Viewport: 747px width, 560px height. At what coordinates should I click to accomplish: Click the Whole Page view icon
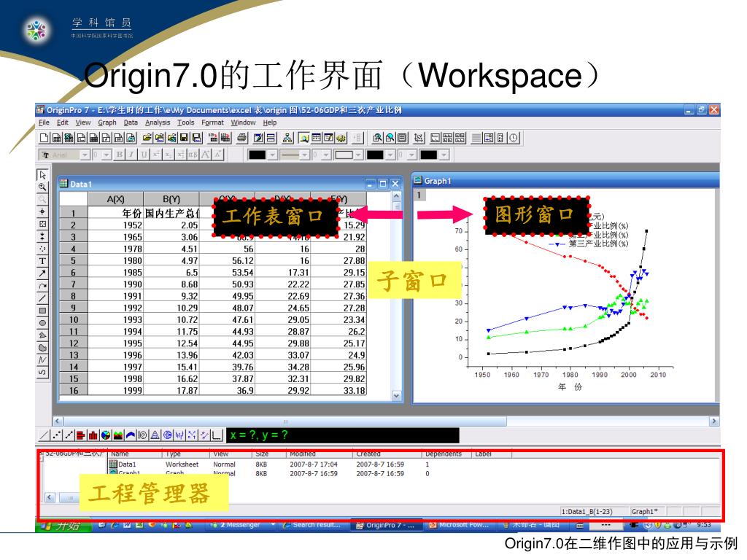point(402,138)
